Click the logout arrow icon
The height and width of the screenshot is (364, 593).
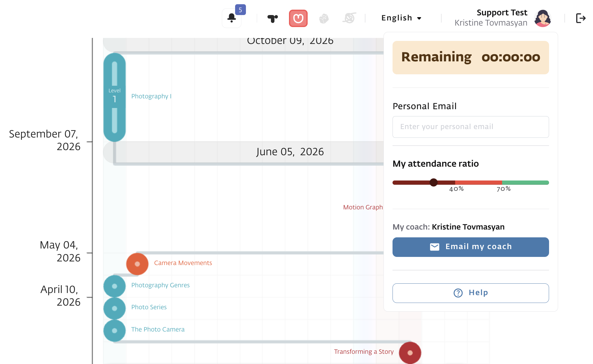[580, 18]
